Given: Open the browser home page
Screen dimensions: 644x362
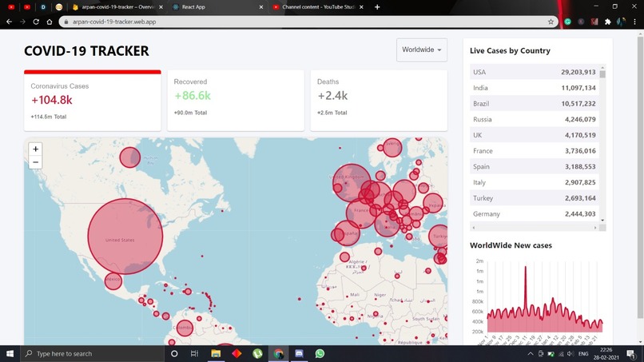Looking at the screenshot, I should (x=50, y=22).
